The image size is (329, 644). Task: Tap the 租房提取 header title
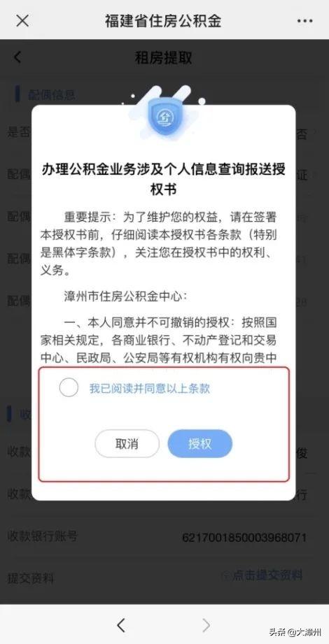pos(164,57)
